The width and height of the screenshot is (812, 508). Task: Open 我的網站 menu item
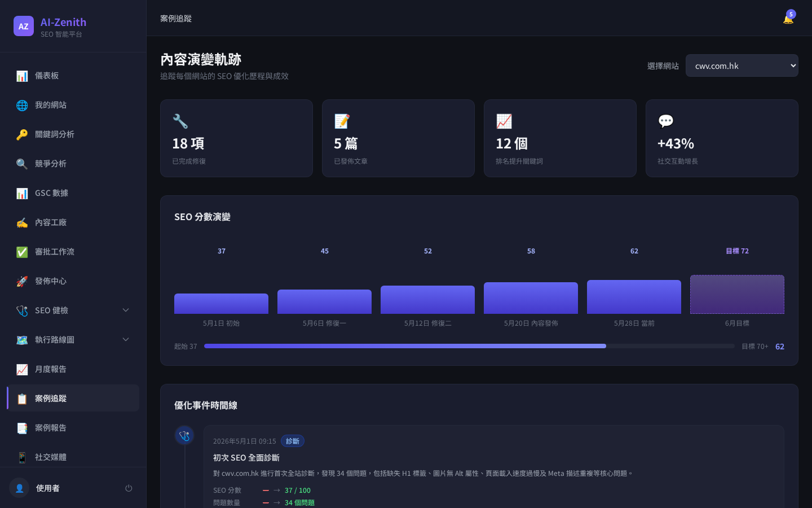pyautogui.click(x=73, y=105)
